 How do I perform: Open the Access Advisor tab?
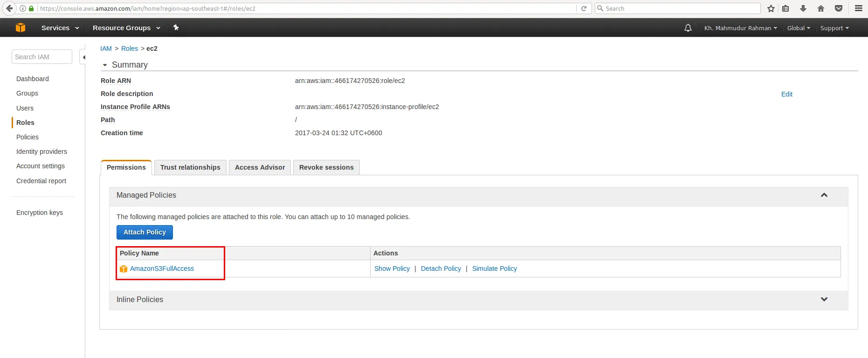260,167
